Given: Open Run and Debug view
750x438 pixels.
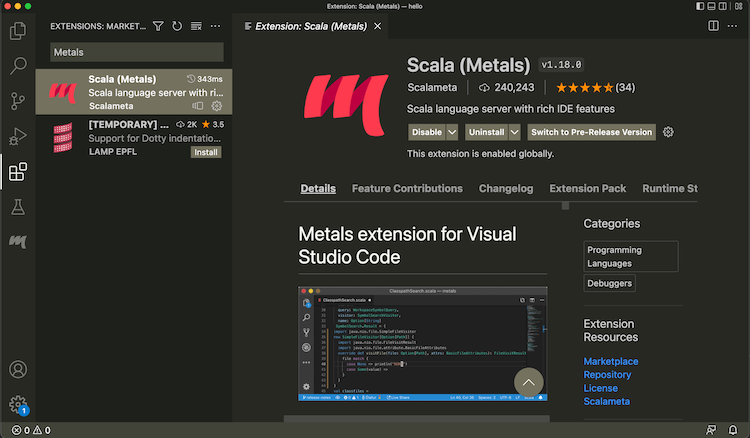Looking at the screenshot, I should click(x=18, y=137).
